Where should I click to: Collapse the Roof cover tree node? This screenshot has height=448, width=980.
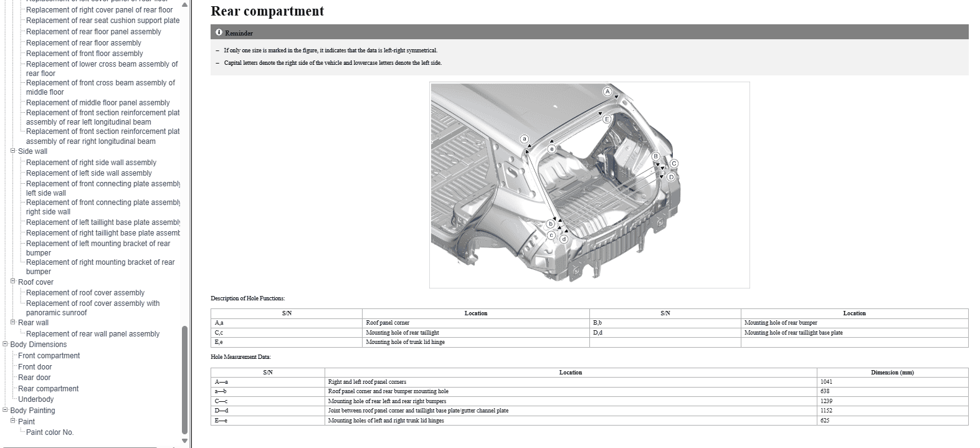pyautogui.click(x=13, y=282)
